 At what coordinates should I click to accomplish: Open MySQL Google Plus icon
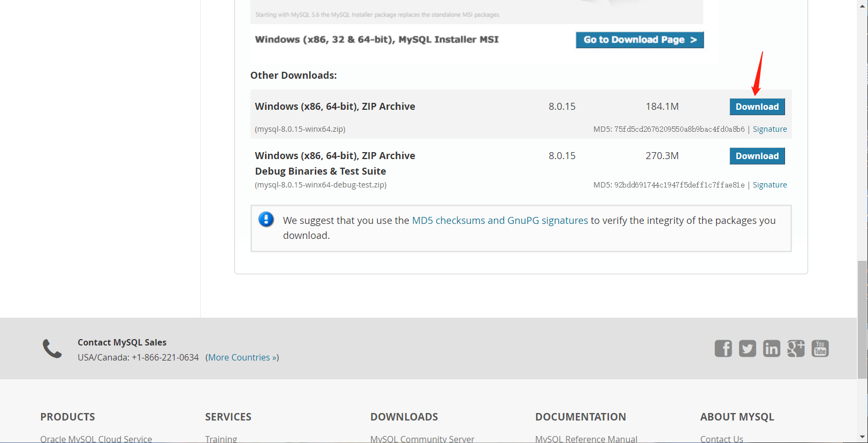(x=796, y=348)
